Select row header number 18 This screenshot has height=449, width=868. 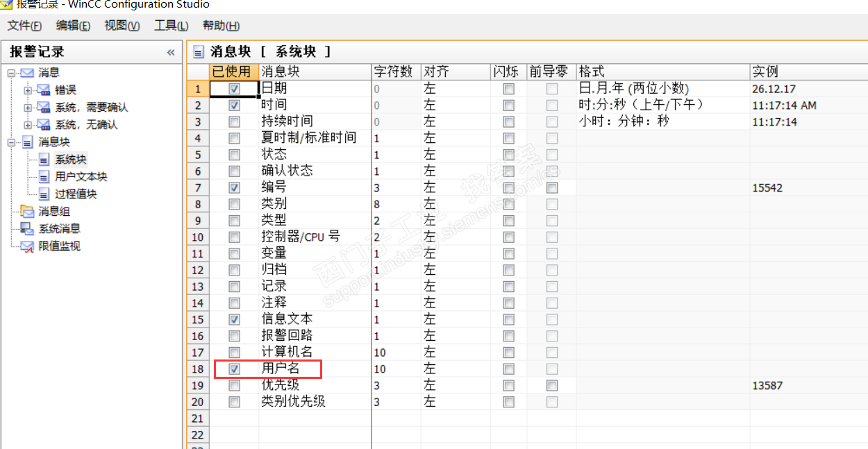tap(198, 369)
